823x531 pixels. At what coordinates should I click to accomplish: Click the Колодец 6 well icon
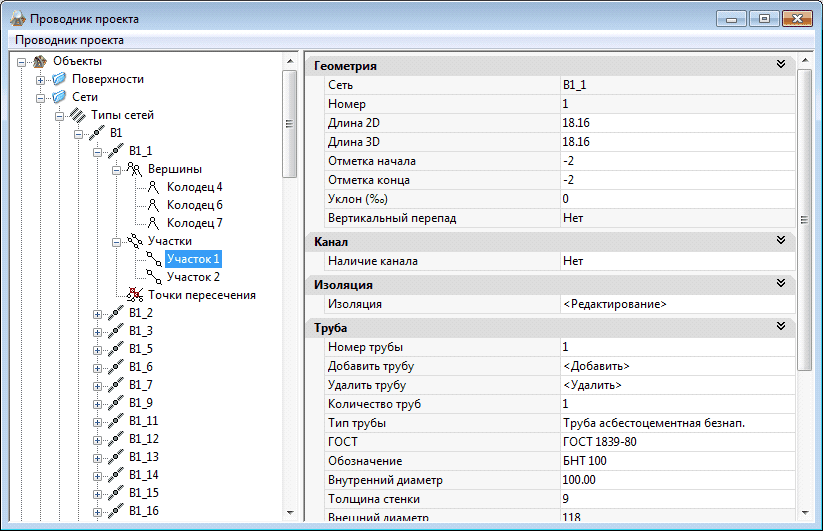click(153, 205)
